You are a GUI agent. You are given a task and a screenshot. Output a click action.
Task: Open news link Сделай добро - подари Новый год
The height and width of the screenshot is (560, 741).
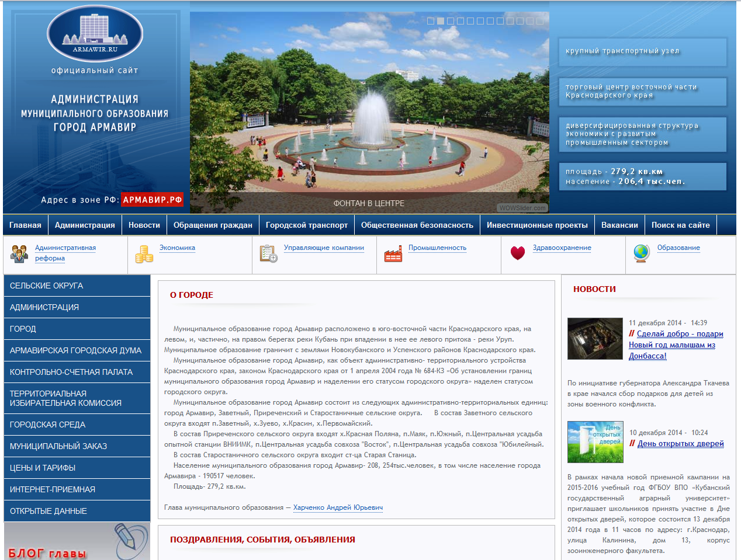click(x=676, y=345)
